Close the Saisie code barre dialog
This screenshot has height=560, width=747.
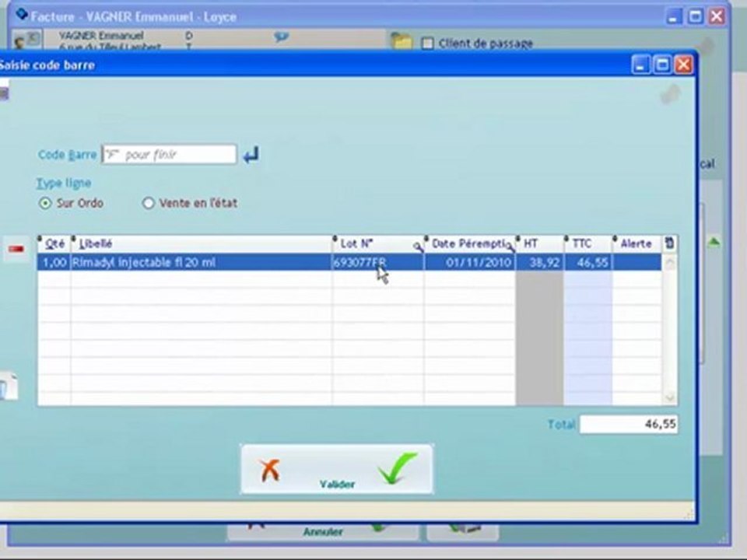coord(684,65)
